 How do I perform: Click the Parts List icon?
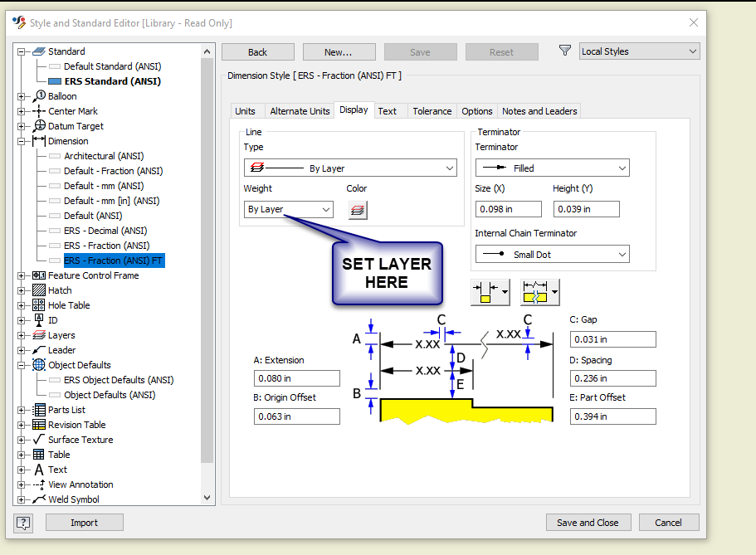pos(39,410)
